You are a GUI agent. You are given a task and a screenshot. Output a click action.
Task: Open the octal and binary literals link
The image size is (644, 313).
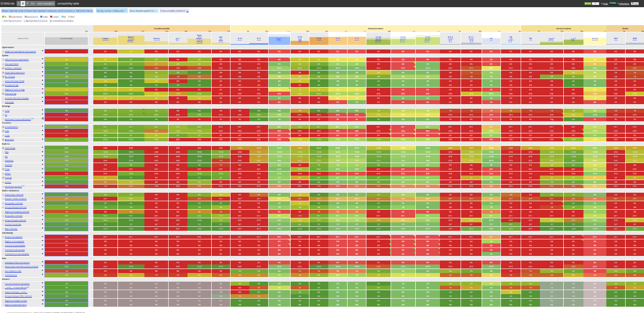pyautogui.click(x=14, y=81)
